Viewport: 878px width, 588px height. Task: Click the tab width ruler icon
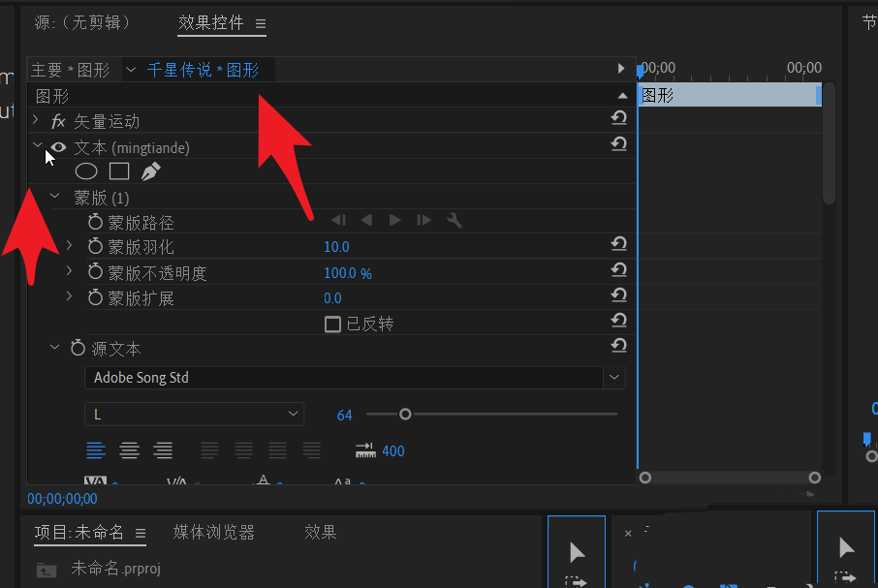pos(365,450)
